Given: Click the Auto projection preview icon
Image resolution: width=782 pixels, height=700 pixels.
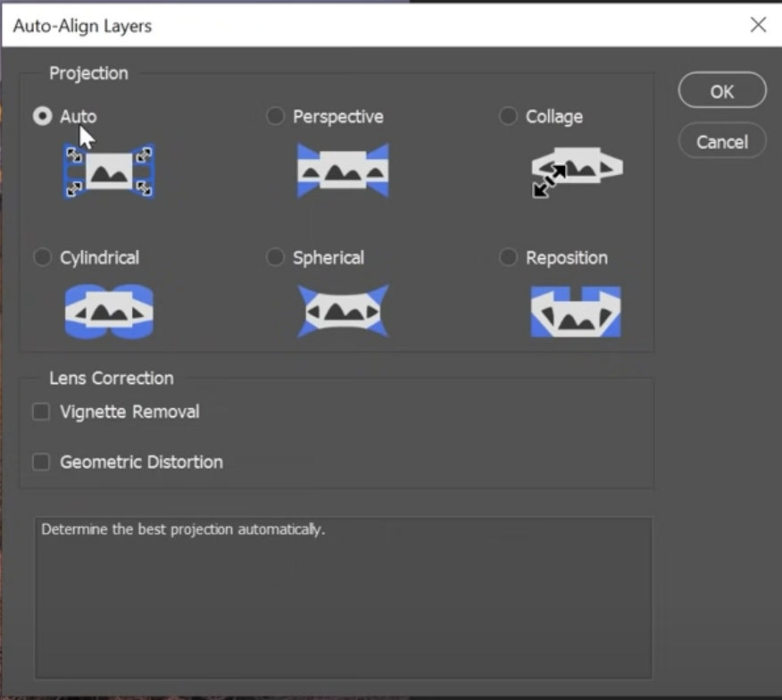Looking at the screenshot, I should click(109, 171).
